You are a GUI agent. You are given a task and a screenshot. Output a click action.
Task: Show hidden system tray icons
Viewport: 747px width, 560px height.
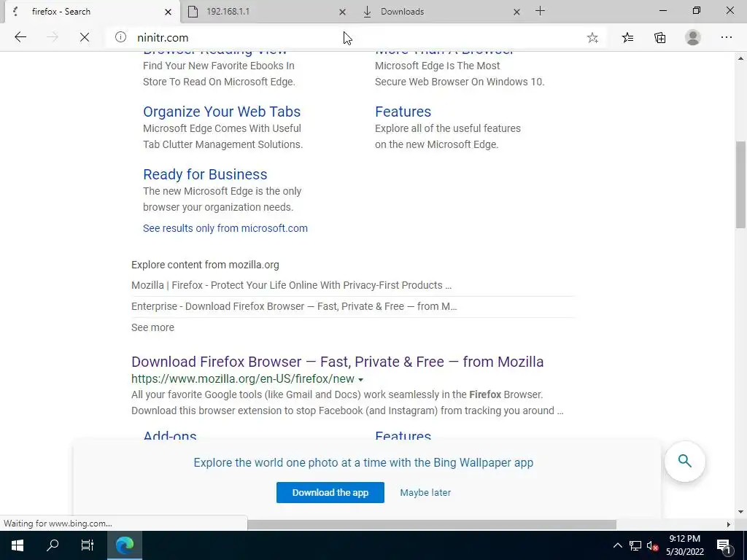pos(617,545)
